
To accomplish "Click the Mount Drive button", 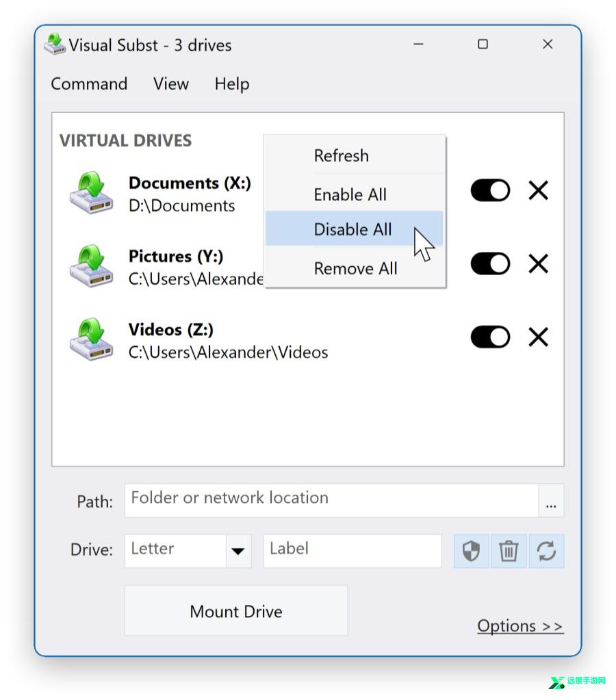I will (236, 611).
